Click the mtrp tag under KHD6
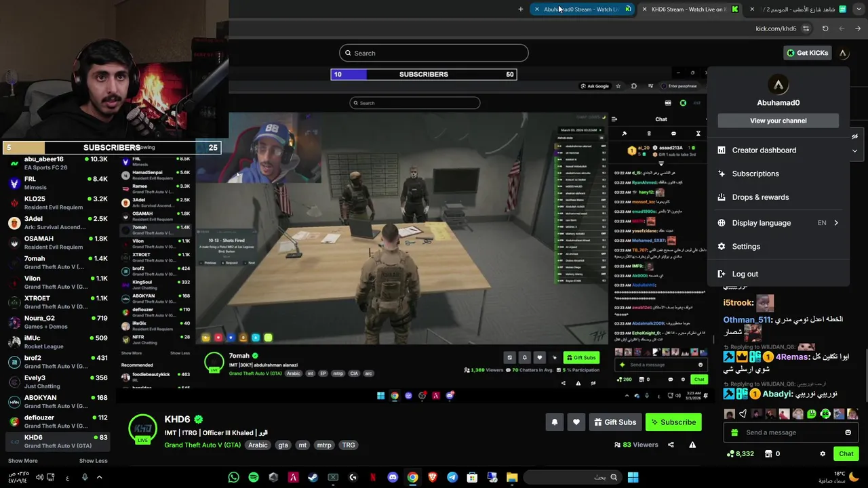868x488 pixels. point(324,445)
